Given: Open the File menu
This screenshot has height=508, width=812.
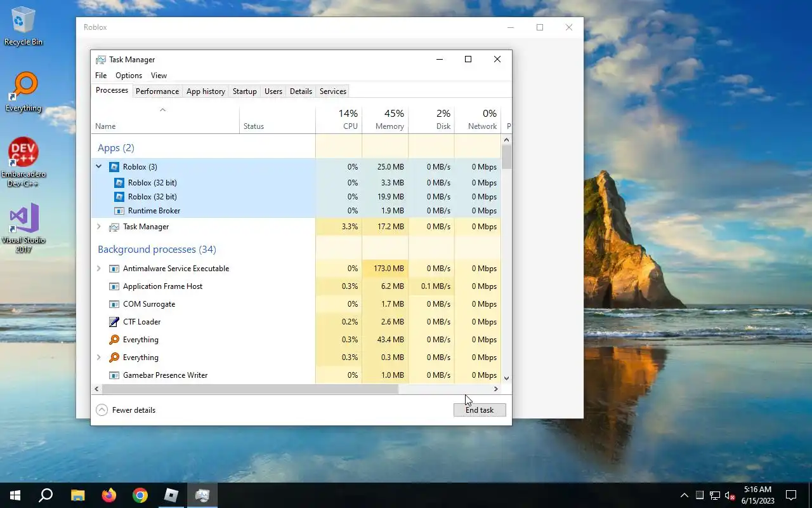Looking at the screenshot, I should point(101,76).
